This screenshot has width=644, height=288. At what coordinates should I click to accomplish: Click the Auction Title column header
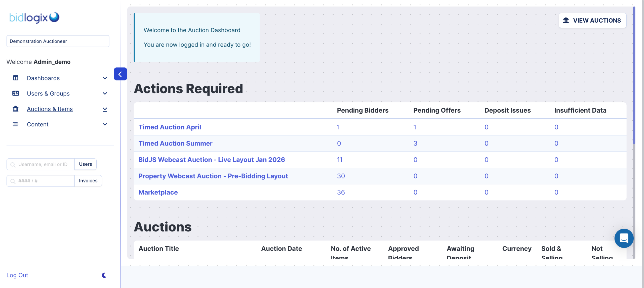pyautogui.click(x=158, y=249)
